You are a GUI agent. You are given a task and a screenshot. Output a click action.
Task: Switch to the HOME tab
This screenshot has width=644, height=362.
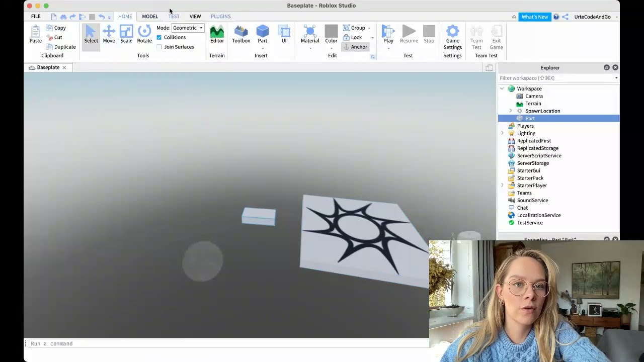point(125,17)
